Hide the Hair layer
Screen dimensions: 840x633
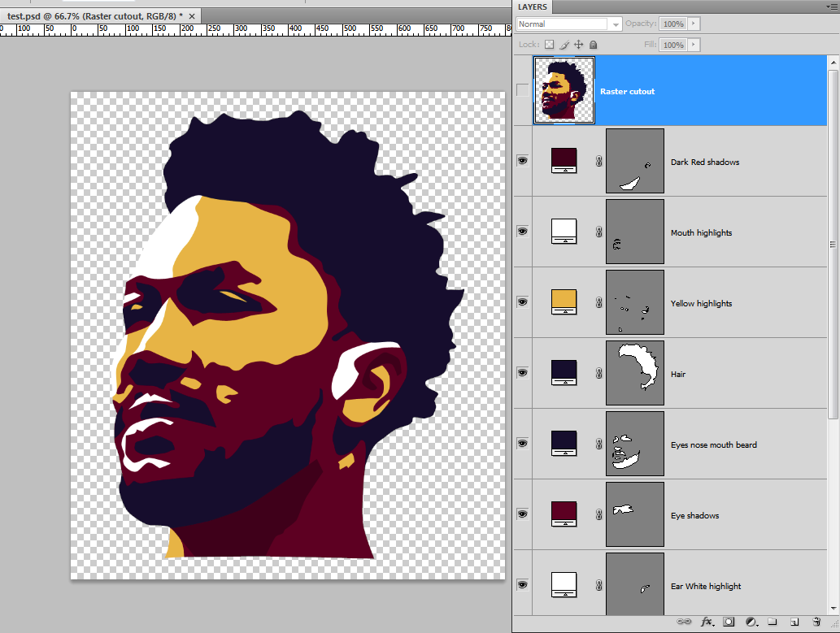tap(522, 373)
